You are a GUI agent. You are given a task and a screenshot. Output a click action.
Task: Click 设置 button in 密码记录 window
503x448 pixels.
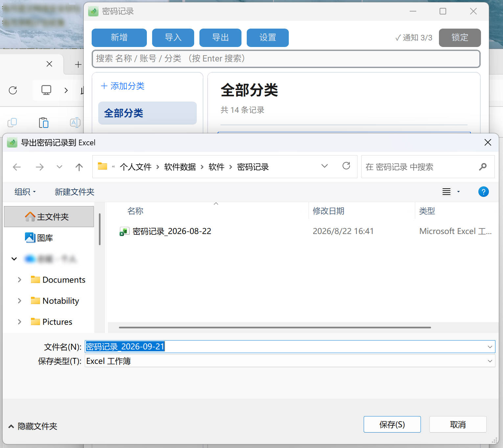coord(268,37)
